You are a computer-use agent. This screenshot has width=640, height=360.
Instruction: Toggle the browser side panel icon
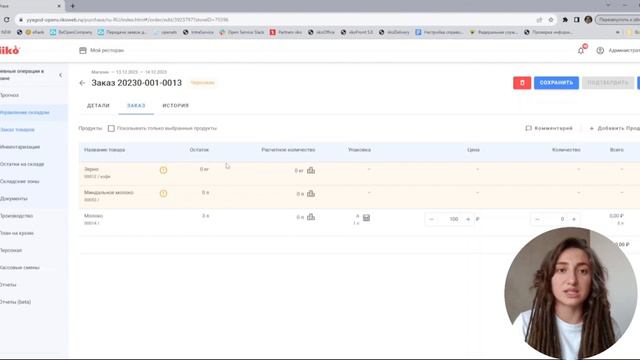pyautogui.click(x=576, y=20)
